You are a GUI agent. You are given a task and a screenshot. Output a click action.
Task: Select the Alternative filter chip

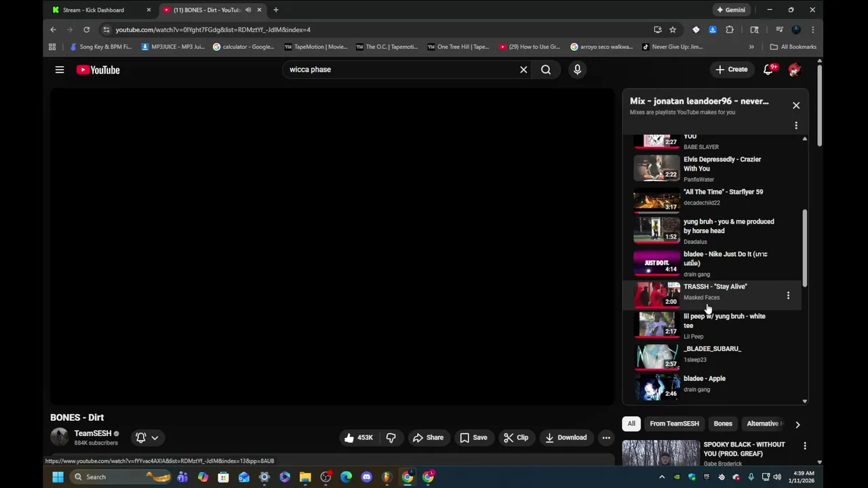[x=762, y=424]
